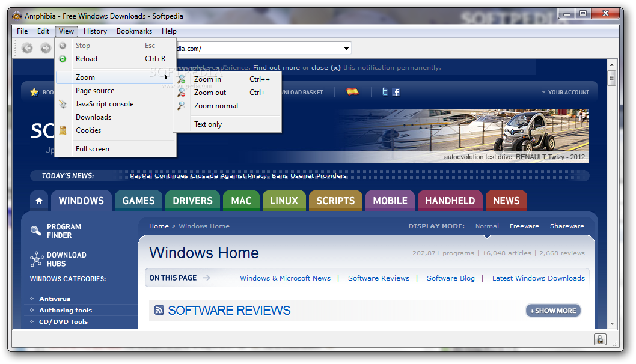Open Windows & Microsoft News link

[x=285, y=278]
